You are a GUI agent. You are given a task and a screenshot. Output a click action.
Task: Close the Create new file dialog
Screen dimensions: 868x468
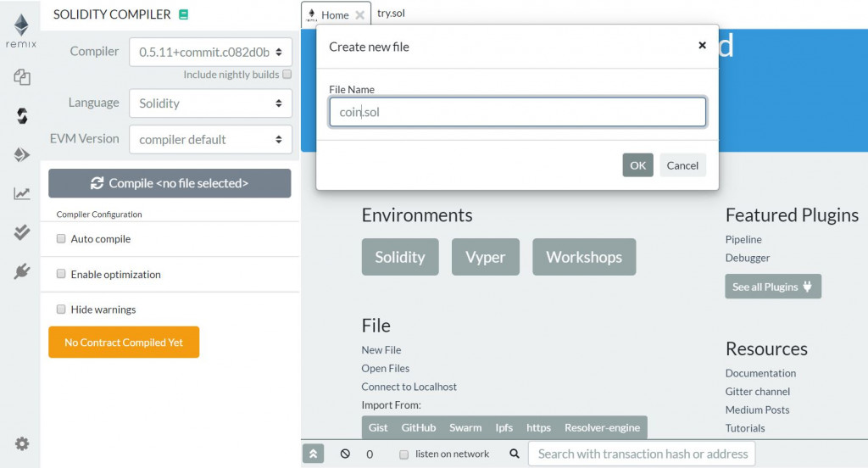coord(702,46)
